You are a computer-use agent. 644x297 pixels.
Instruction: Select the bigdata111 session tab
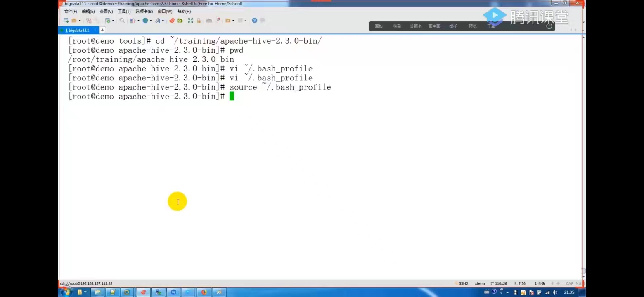78,30
